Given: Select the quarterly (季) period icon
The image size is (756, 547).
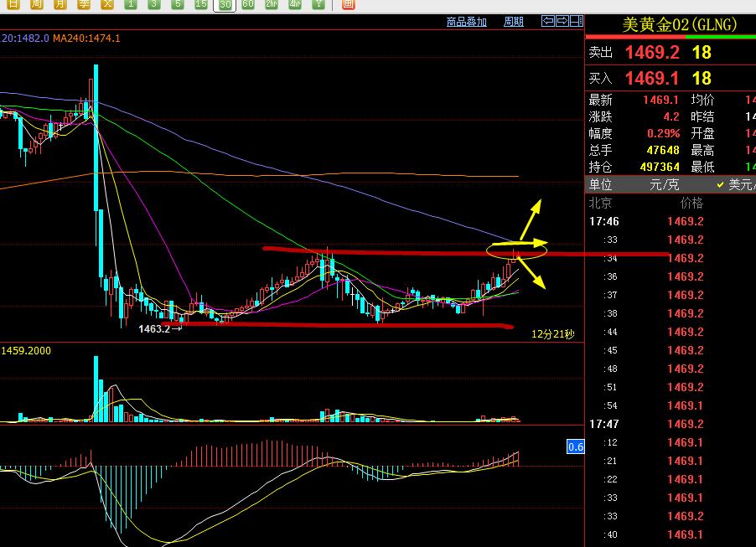Looking at the screenshot, I should click(84, 4).
